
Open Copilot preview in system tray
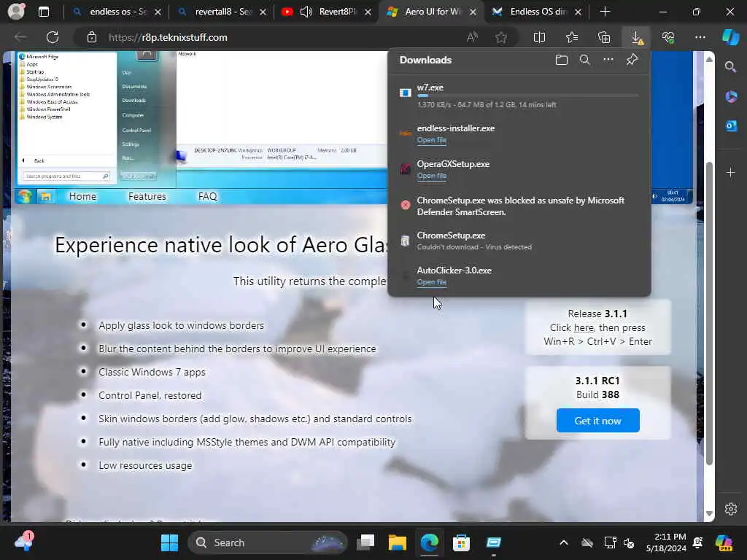point(724,542)
